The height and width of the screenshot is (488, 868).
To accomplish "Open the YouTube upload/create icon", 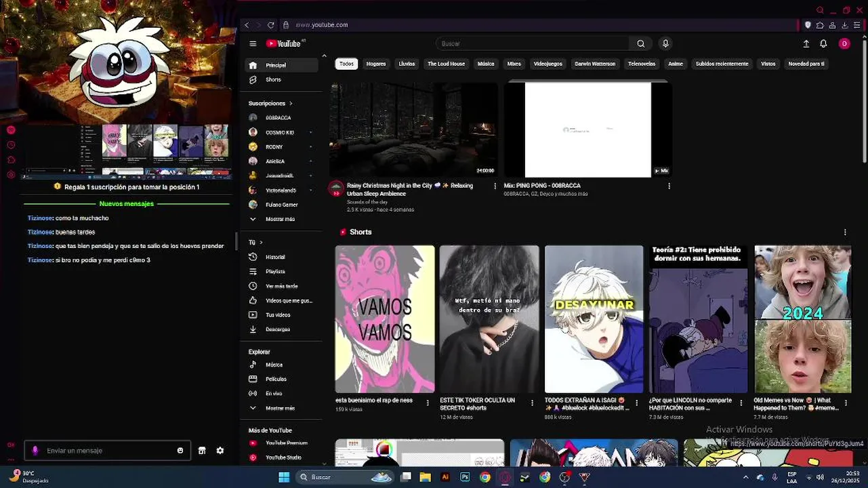I will (806, 43).
